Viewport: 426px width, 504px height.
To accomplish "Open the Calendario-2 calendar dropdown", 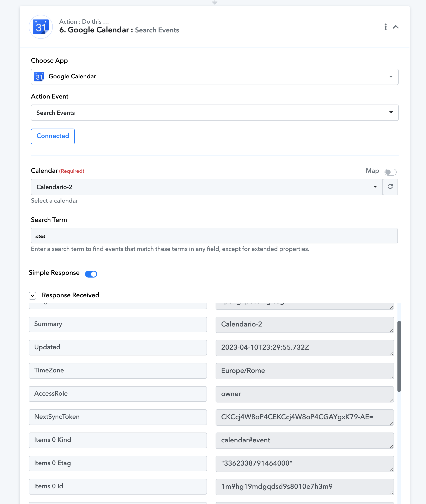I will coord(207,187).
